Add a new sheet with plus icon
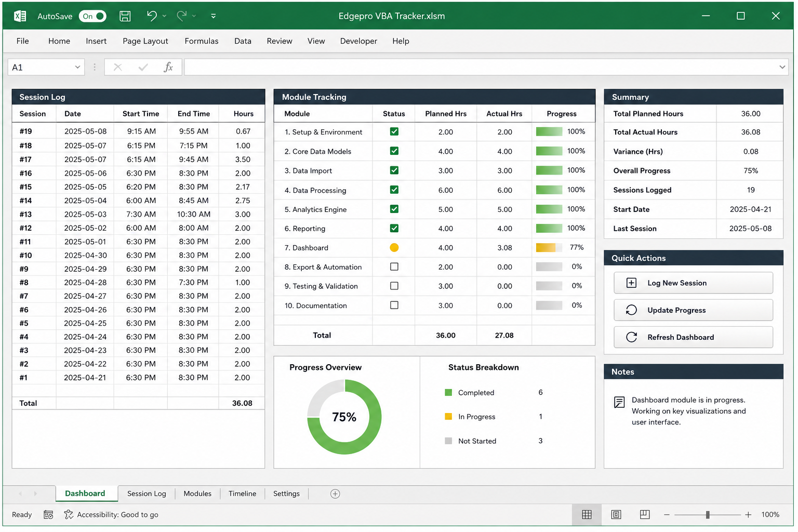The height and width of the screenshot is (532, 798). [x=335, y=494]
